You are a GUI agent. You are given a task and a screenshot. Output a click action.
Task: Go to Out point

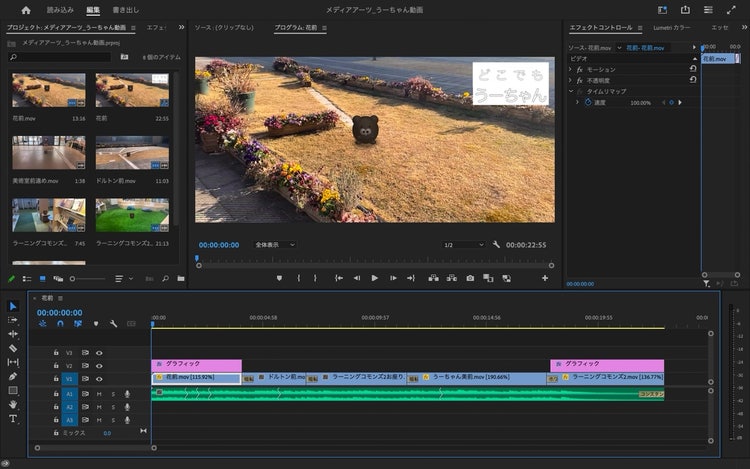point(411,278)
